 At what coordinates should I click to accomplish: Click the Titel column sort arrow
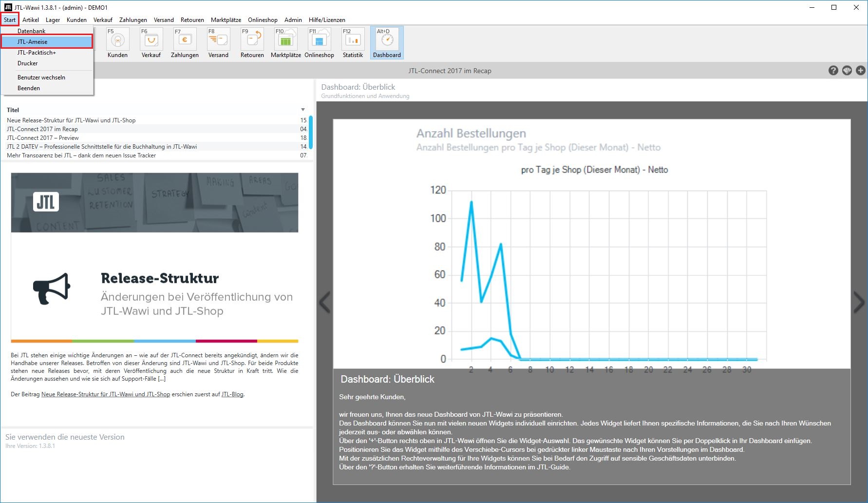(x=303, y=110)
